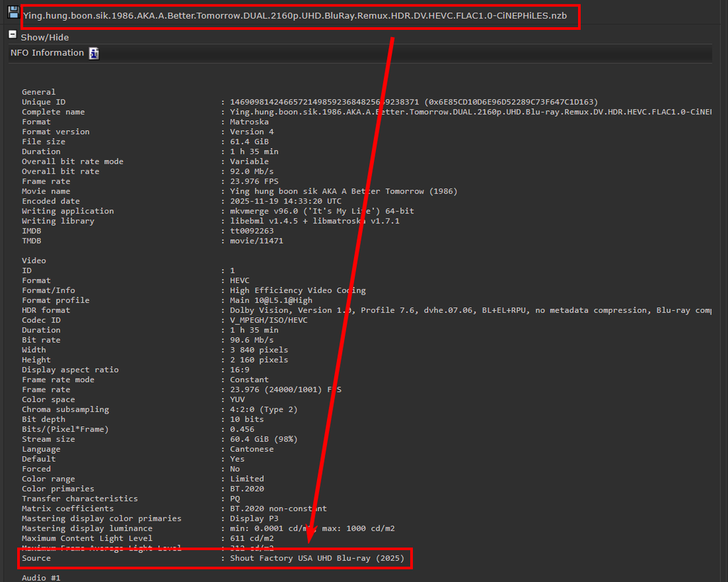Click the 0.456 bits per pixel value
Screen dimensions: 728x582
(x=242, y=429)
